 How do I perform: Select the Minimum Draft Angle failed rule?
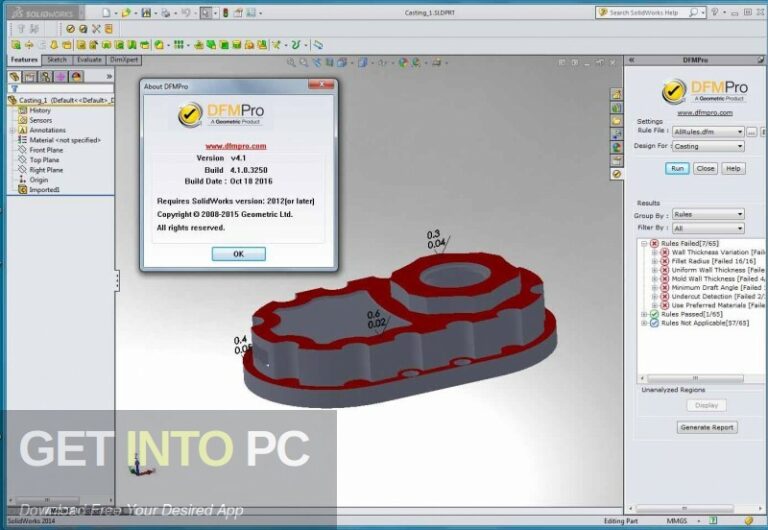click(x=713, y=288)
